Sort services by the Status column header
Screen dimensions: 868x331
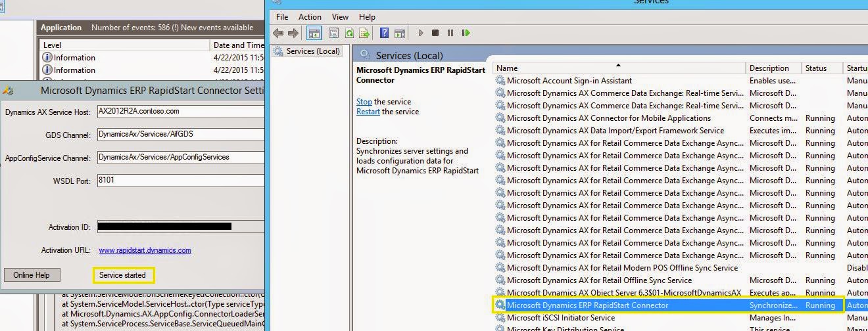tap(822, 68)
